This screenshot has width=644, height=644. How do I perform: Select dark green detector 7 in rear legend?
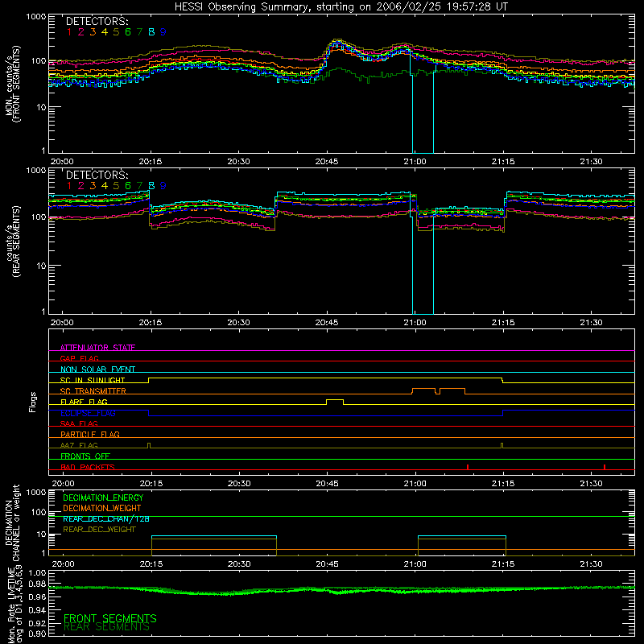tap(139, 186)
